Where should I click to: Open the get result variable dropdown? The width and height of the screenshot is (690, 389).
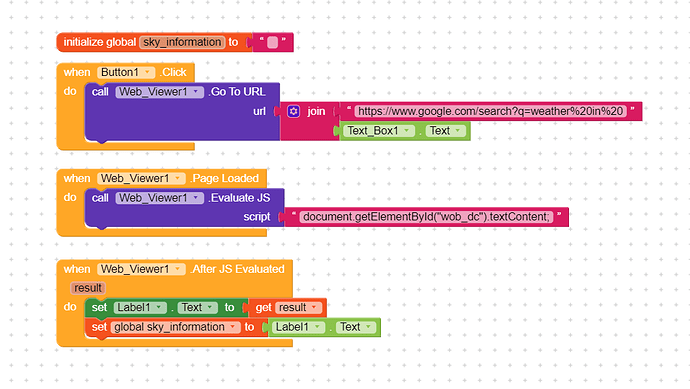[298, 307]
